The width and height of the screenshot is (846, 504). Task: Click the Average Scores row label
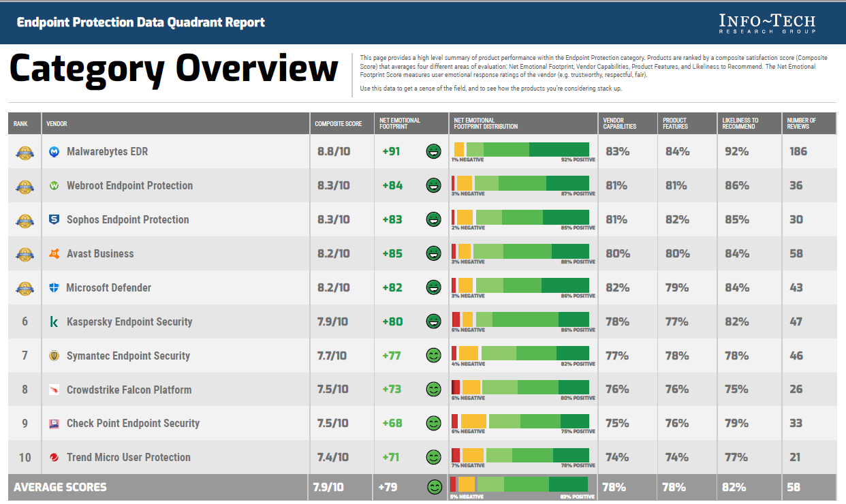60,487
